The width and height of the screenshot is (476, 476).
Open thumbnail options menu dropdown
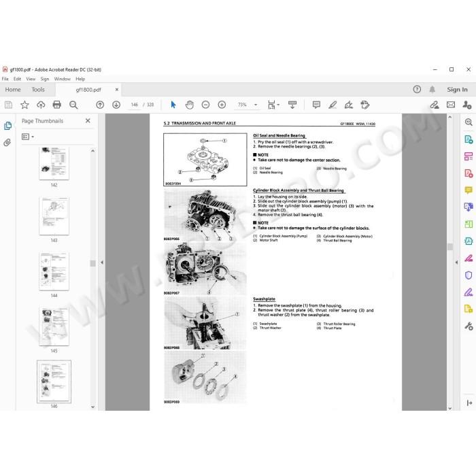click(x=28, y=137)
